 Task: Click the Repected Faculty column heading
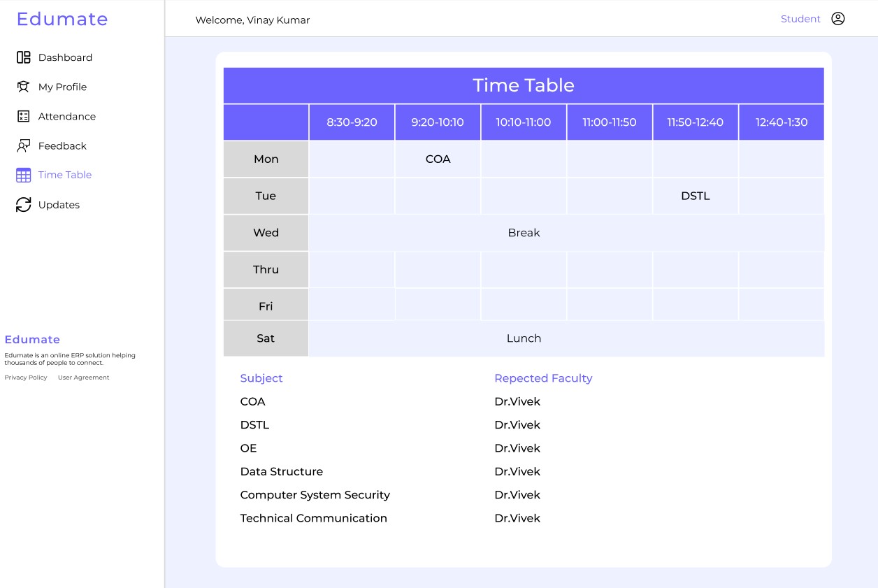point(543,378)
